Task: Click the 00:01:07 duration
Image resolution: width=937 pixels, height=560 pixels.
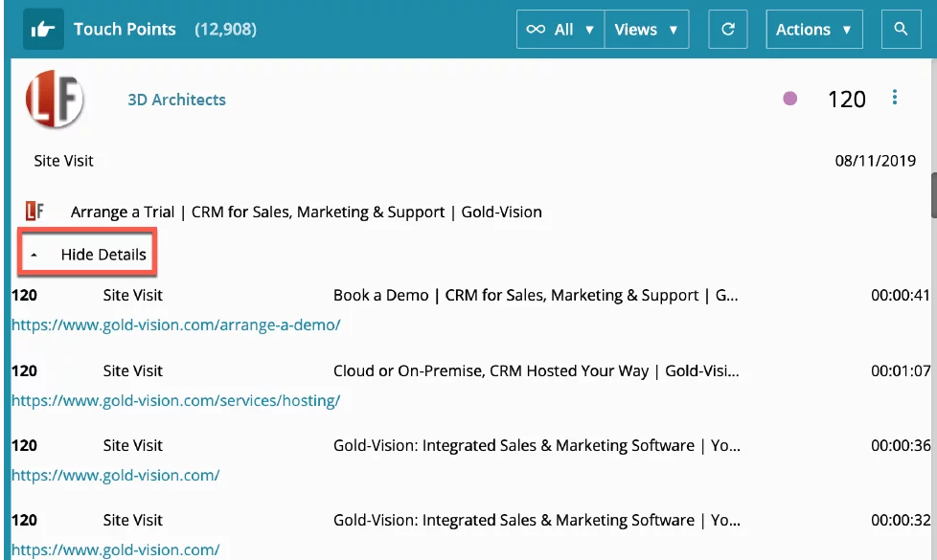Action: (901, 371)
